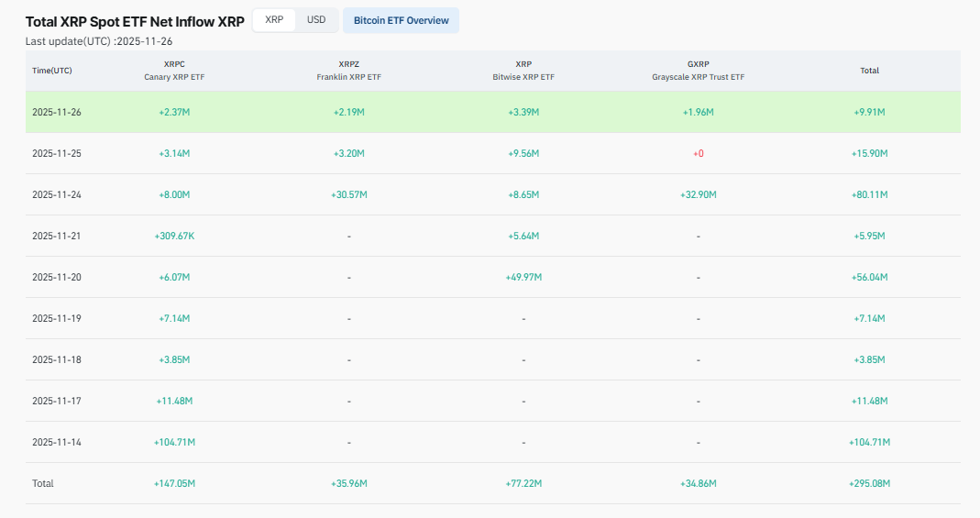Click the +147.05M Canary total value

coord(174,483)
